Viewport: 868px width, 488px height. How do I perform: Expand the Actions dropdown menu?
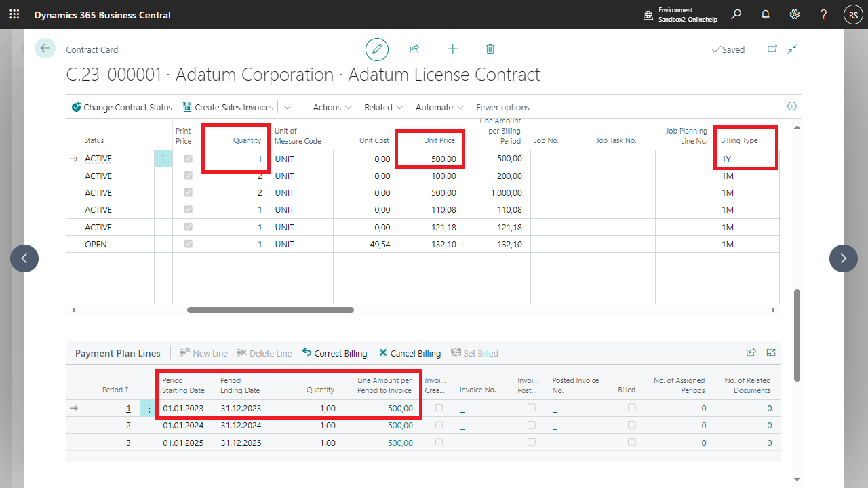pos(332,107)
